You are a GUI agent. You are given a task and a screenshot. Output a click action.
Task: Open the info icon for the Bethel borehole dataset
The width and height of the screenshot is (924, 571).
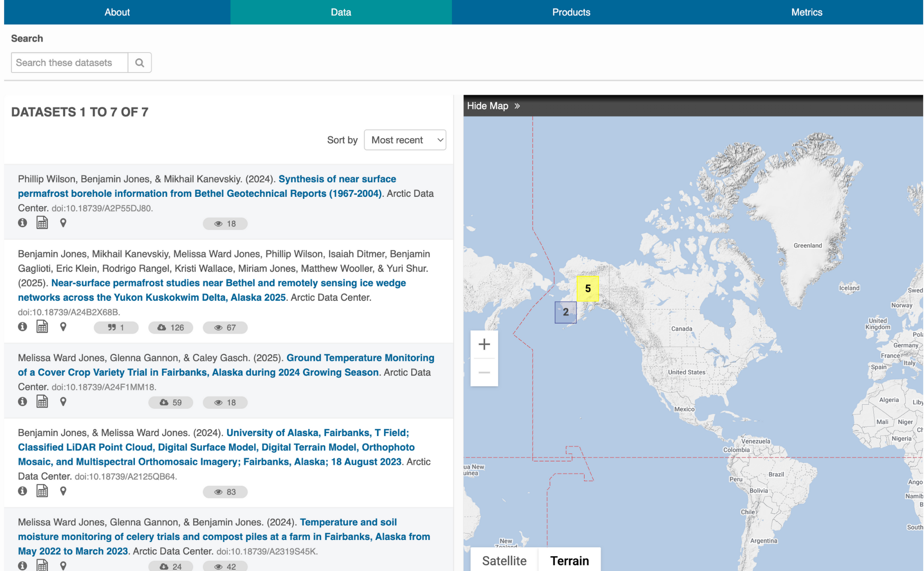(x=23, y=223)
